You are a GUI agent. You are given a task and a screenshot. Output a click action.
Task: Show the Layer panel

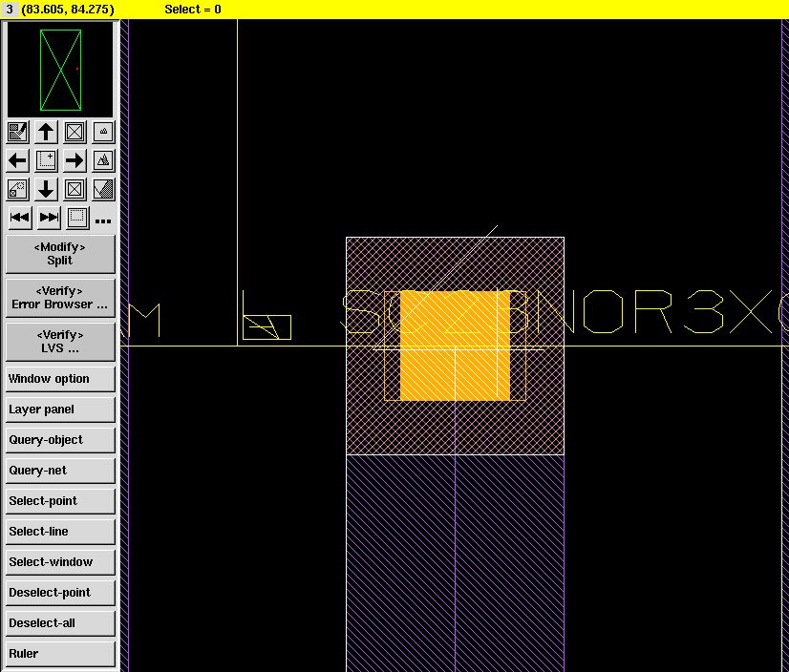pos(60,409)
